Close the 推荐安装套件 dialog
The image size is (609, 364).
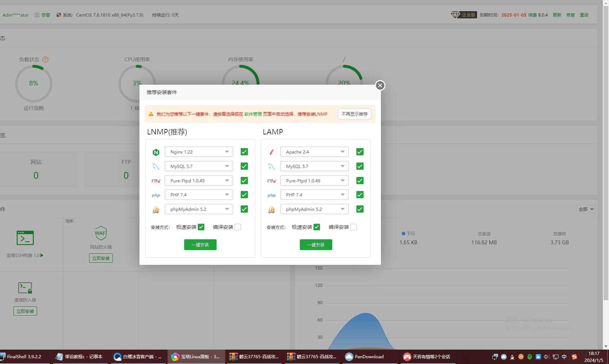coord(380,85)
